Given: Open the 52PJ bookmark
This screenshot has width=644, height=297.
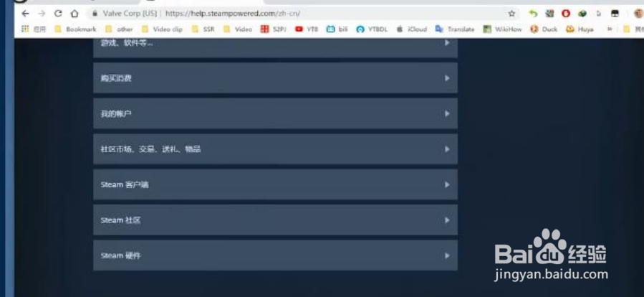Looking at the screenshot, I should point(274,29).
